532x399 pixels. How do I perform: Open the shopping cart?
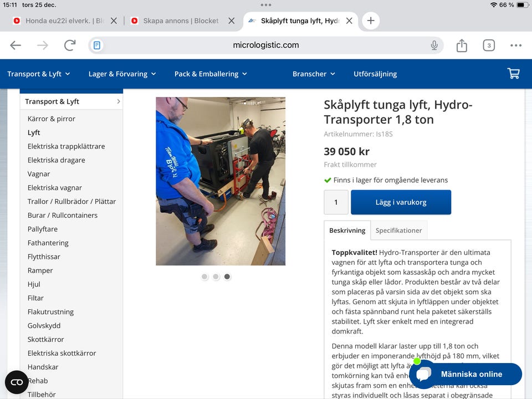coord(513,73)
